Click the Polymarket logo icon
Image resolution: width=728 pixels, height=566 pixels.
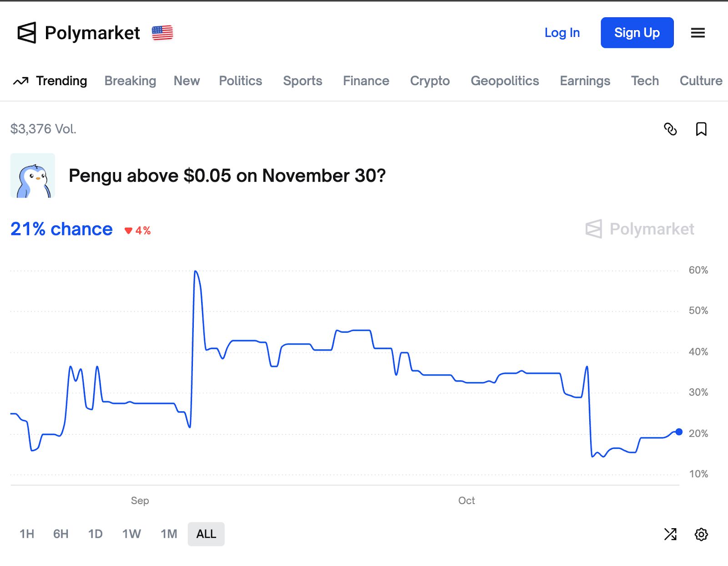point(27,33)
